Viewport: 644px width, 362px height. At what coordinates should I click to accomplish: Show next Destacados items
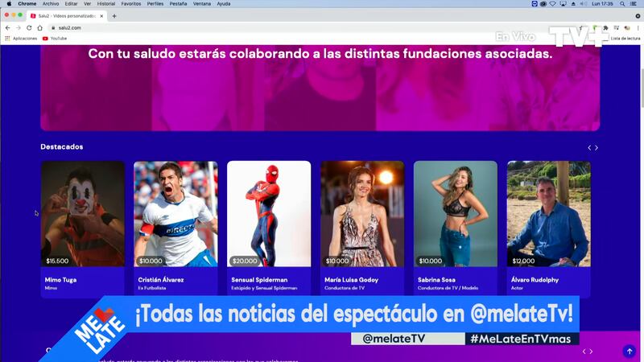click(x=597, y=148)
